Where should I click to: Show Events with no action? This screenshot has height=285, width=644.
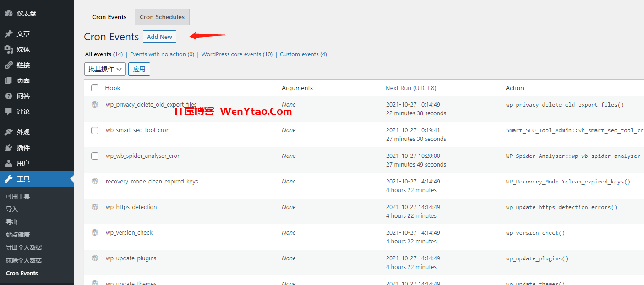coord(158,54)
